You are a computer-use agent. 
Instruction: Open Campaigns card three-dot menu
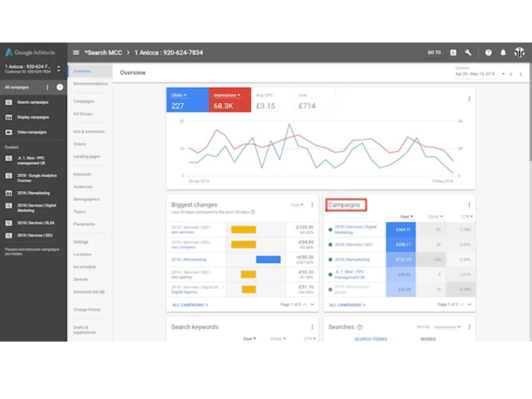[469, 205]
